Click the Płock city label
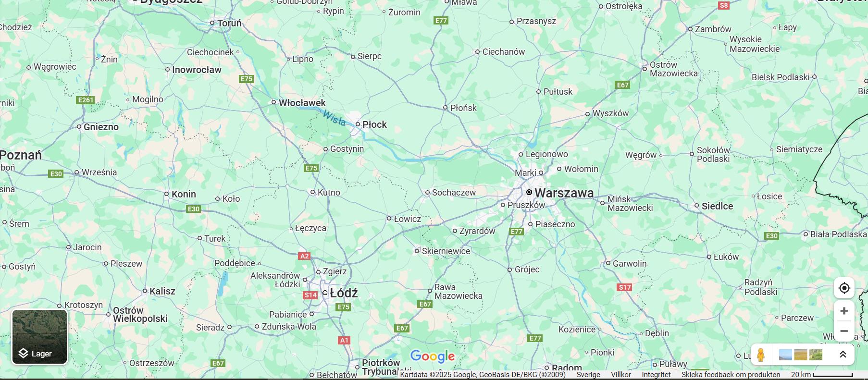868x380 pixels. [x=374, y=124]
